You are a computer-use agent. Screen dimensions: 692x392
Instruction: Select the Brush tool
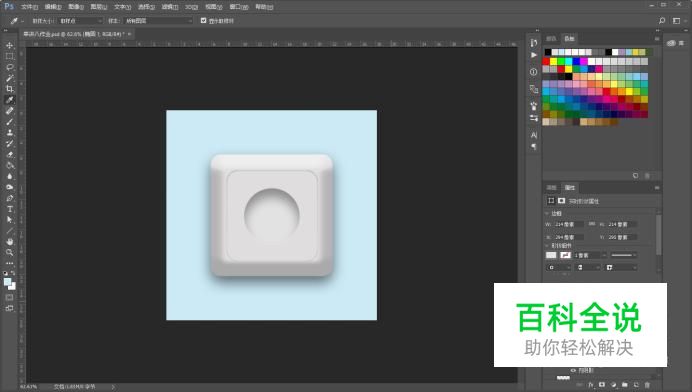pyautogui.click(x=9, y=121)
